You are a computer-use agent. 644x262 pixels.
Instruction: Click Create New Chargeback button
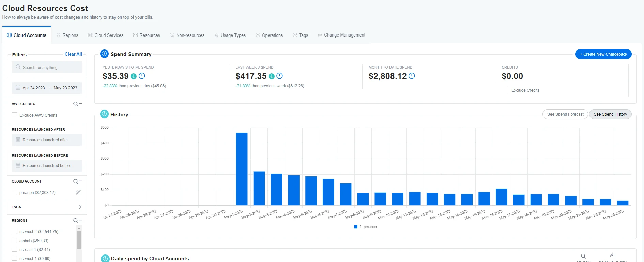click(x=603, y=54)
